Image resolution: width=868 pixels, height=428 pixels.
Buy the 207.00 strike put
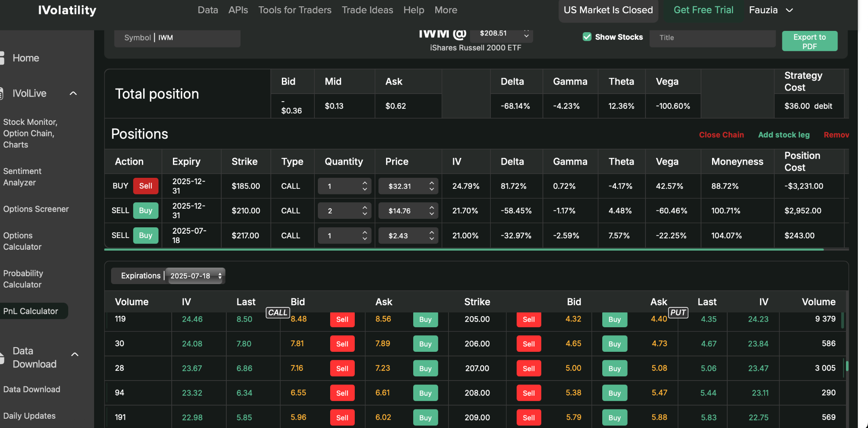coord(615,369)
